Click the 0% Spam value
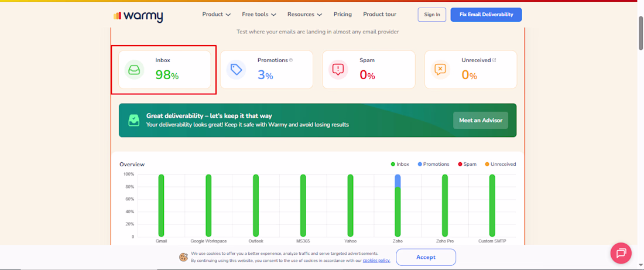Viewport: 644px width, 270px height. tap(367, 75)
